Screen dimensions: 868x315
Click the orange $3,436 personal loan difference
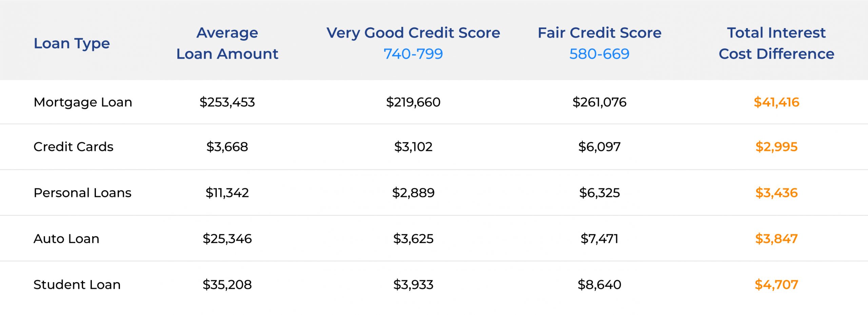pyautogui.click(x=776, y=193)
